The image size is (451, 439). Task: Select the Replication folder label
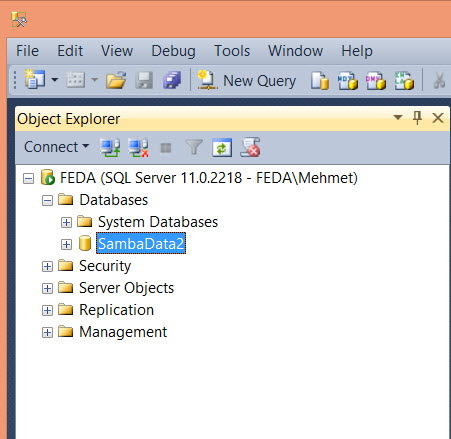(x=116, y=310)
